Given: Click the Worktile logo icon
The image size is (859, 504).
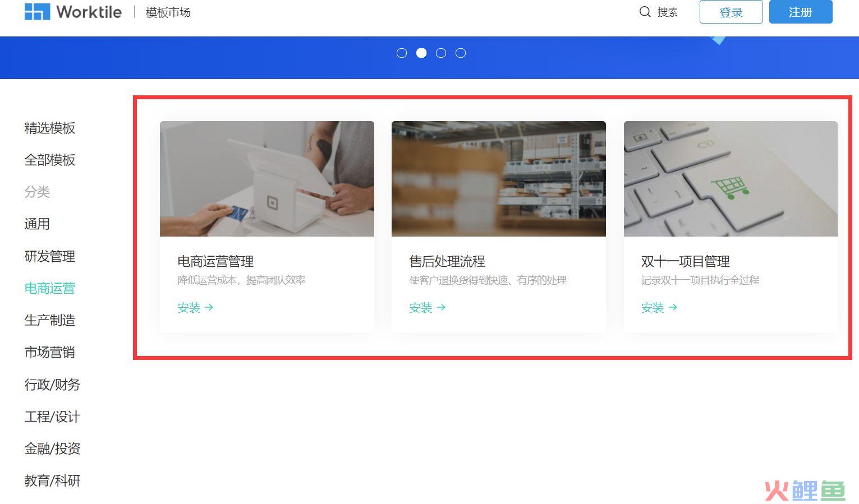Looking at the screenshot, I should point(37,11).
